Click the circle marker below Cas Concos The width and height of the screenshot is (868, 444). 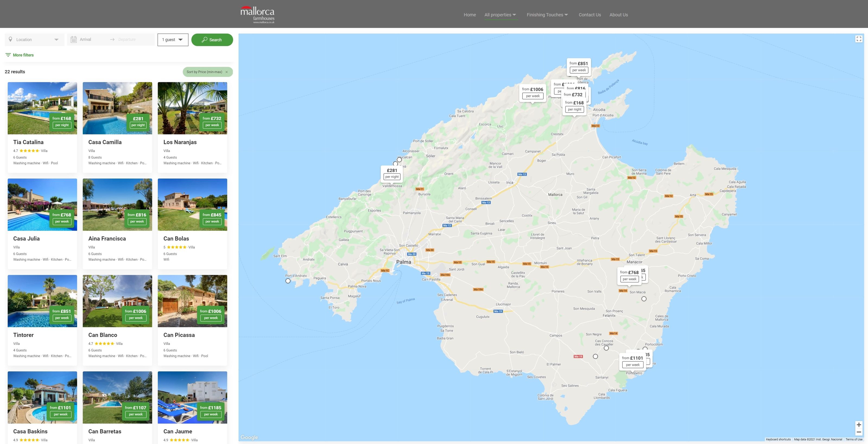(606, 348)
